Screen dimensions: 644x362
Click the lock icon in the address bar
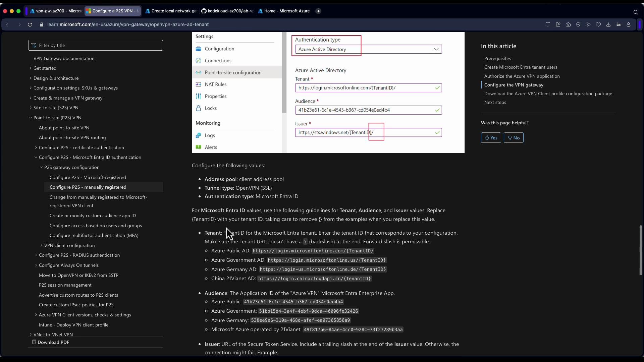(x=42, y=24)
